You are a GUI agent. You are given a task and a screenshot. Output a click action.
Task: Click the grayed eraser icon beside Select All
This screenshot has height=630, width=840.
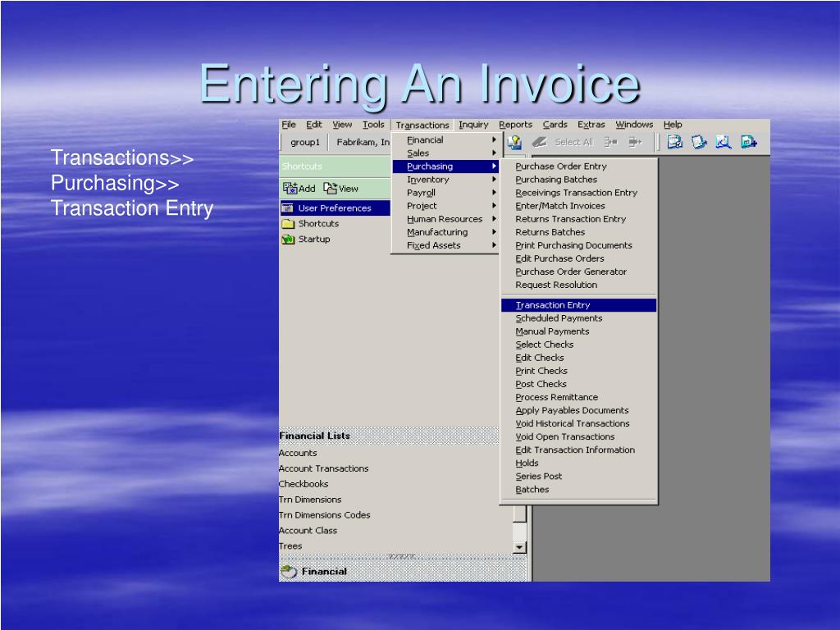click(x=539, y=142)
